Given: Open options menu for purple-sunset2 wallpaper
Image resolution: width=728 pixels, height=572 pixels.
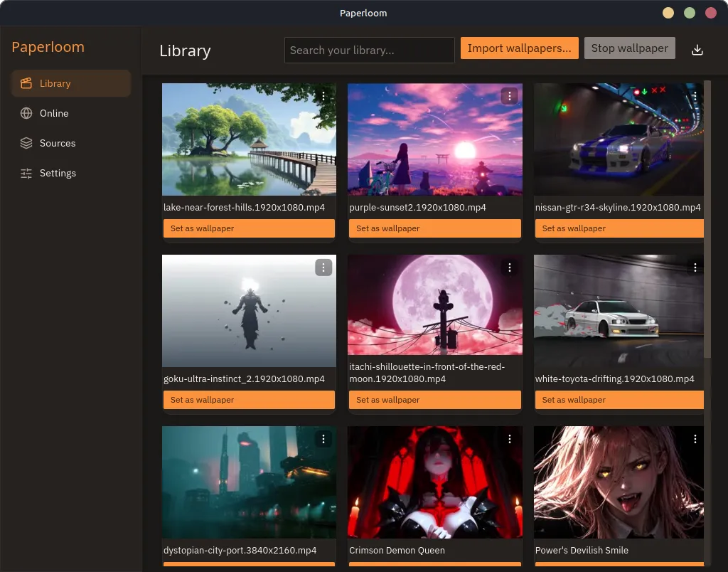Looking at the screenshot, I should click(x=509, y=96).
